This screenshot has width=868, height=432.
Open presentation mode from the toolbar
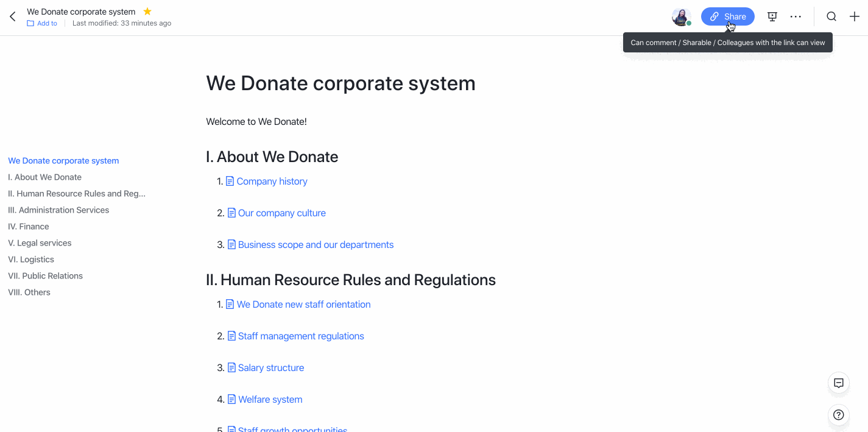[772, 16]
